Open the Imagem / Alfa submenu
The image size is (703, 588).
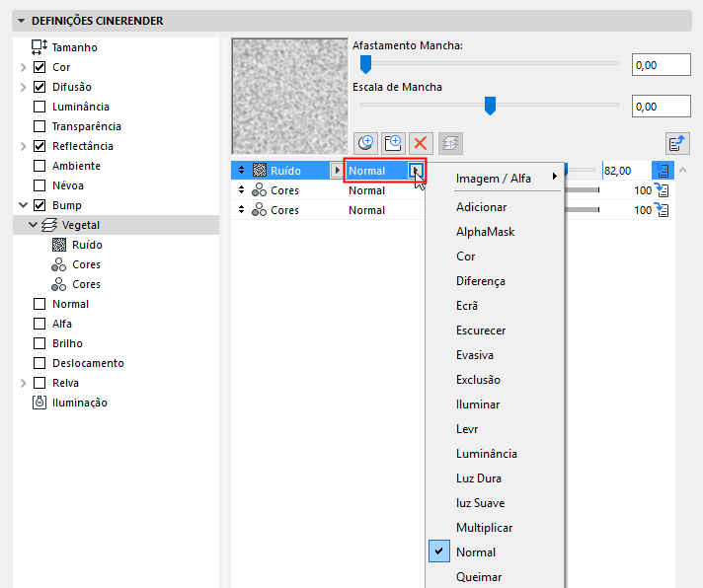click(508, 179)
